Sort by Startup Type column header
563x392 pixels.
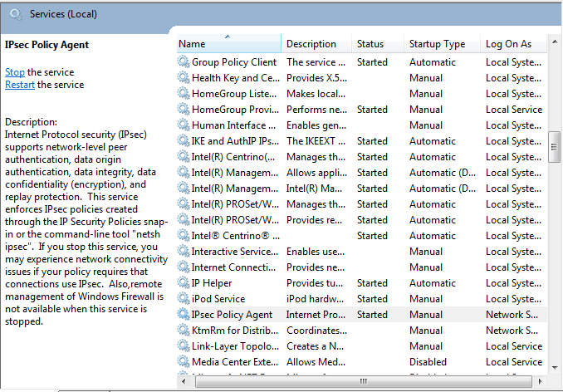tap(437, 44)
